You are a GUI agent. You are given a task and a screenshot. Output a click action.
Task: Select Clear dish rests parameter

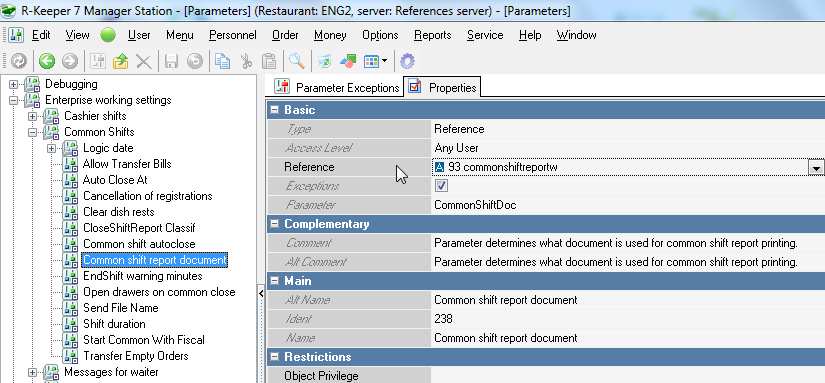(119, 212)
